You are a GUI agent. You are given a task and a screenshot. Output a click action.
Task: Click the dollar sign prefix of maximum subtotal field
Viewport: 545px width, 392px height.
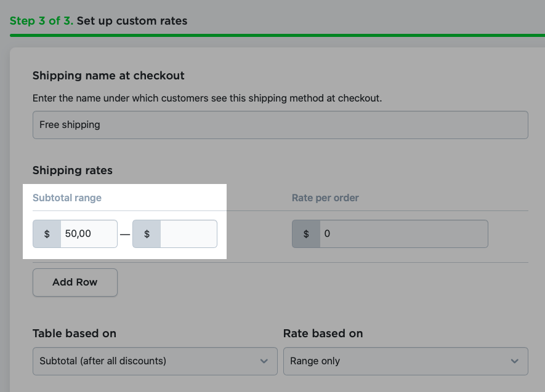point(147,234)
